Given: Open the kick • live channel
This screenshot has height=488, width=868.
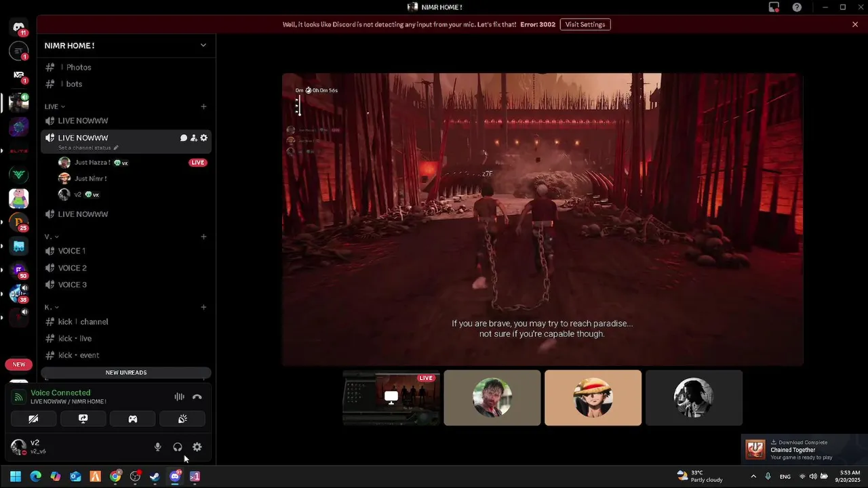Looking at the screenshot, I should [x=126, y=338].
